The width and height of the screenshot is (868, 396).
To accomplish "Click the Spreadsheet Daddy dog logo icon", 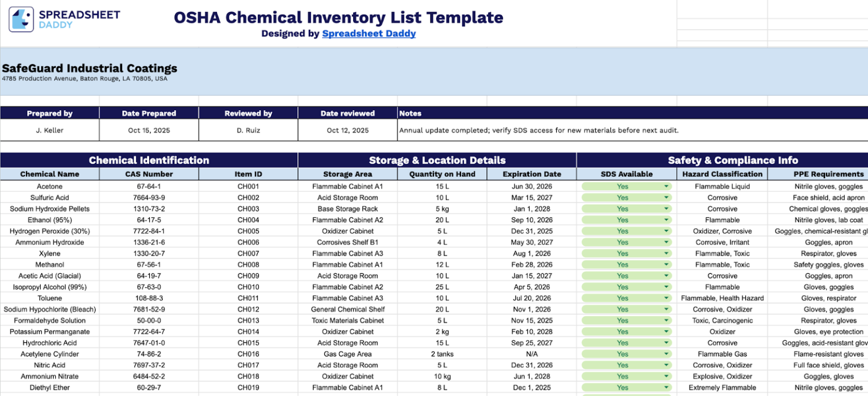I will (x=21, y=18).
